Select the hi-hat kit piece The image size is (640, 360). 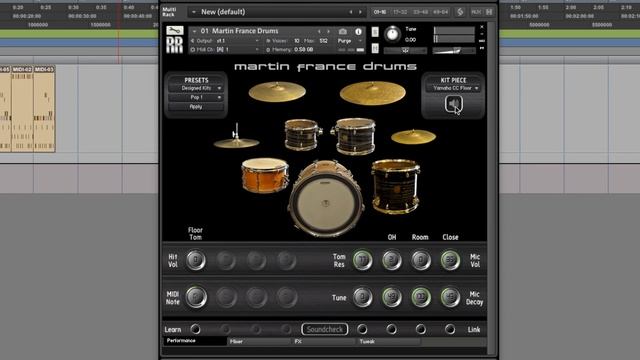click(236, 137)
